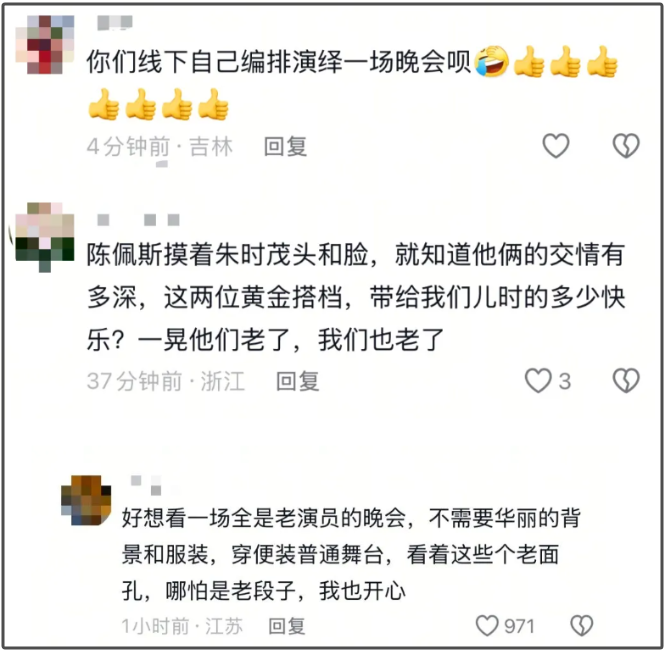Screen dimensions: 665x651
Task: Tap the 971 like count
Action: [519, 626]
